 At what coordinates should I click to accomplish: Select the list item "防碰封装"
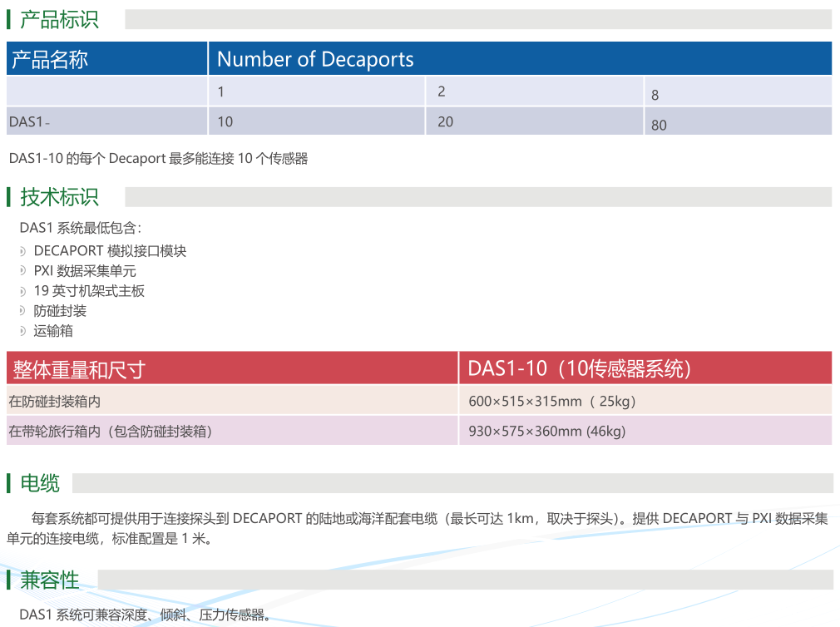(60, 310)
